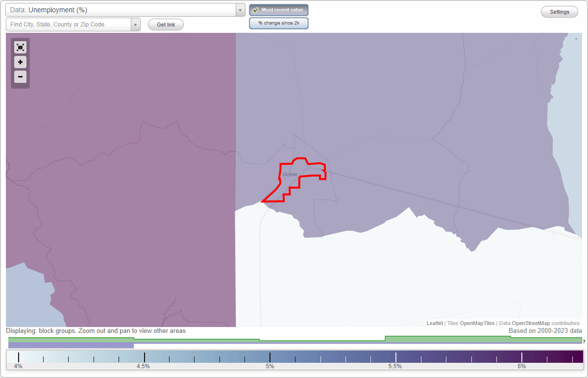The image size is (588, 378).
Task: Click the 5.5% label on the legend
Action: tap(395, 366)
